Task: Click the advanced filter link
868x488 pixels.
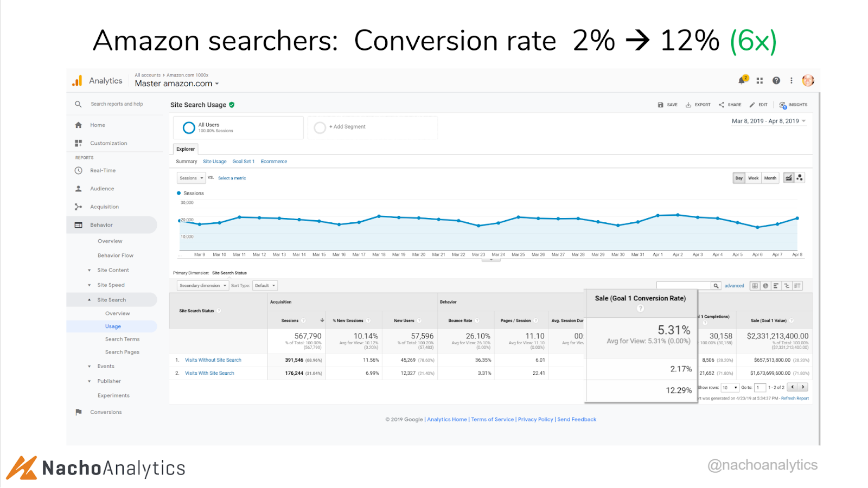Action: coord(735,286)
